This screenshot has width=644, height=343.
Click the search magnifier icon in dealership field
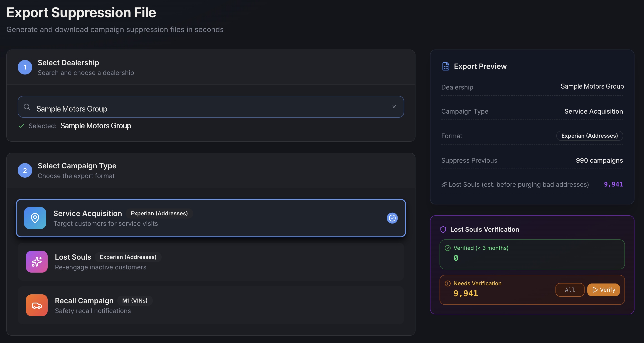[x=27, y=107]
